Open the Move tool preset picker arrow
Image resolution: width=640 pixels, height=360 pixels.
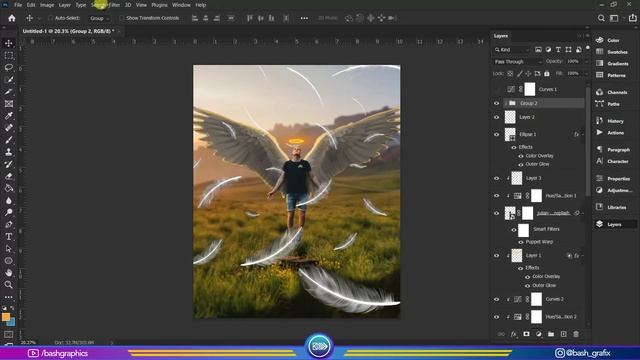39,18
